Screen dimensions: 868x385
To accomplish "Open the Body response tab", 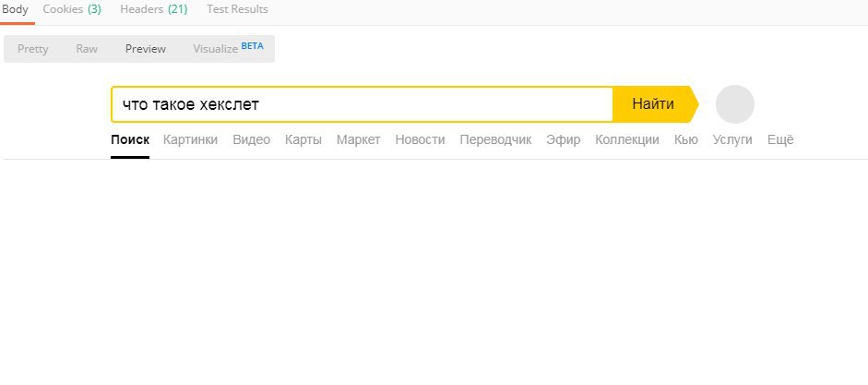I will [15, 9].
